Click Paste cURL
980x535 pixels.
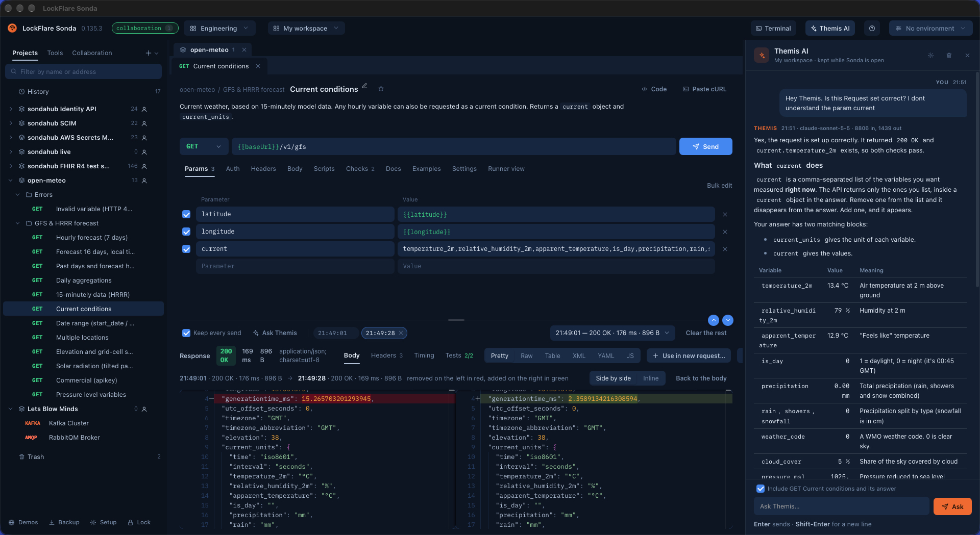tap(704, 89)
